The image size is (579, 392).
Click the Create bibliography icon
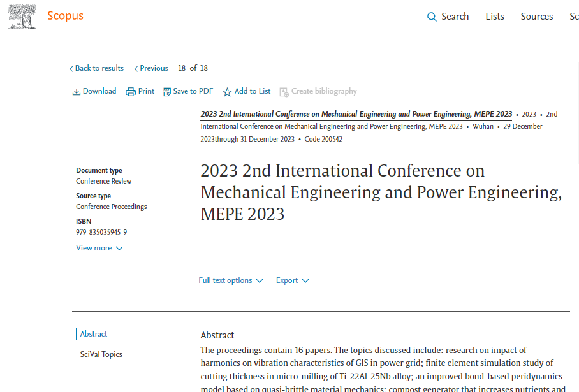click(284, 92)
